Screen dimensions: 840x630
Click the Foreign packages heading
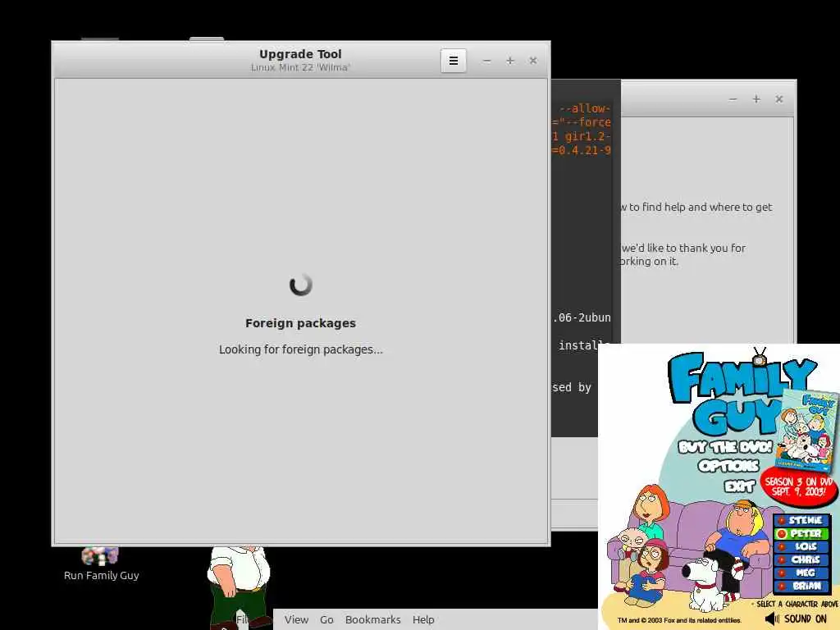pos(300,323)
